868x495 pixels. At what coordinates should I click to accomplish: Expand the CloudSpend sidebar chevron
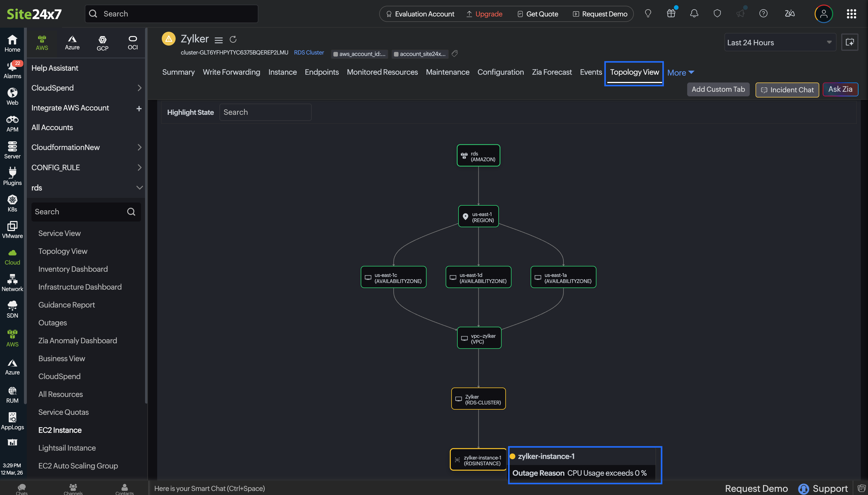coord(139,88)
